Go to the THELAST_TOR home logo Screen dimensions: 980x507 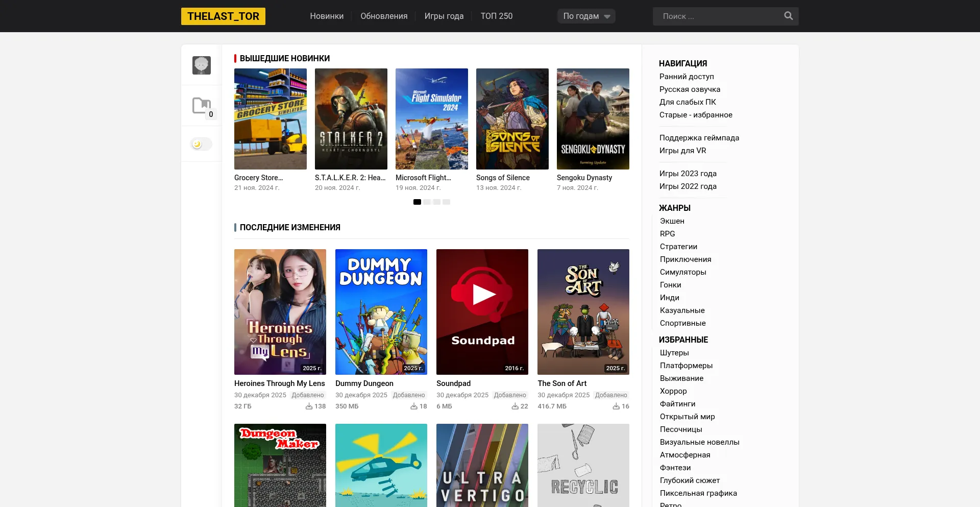pos(223,16)
